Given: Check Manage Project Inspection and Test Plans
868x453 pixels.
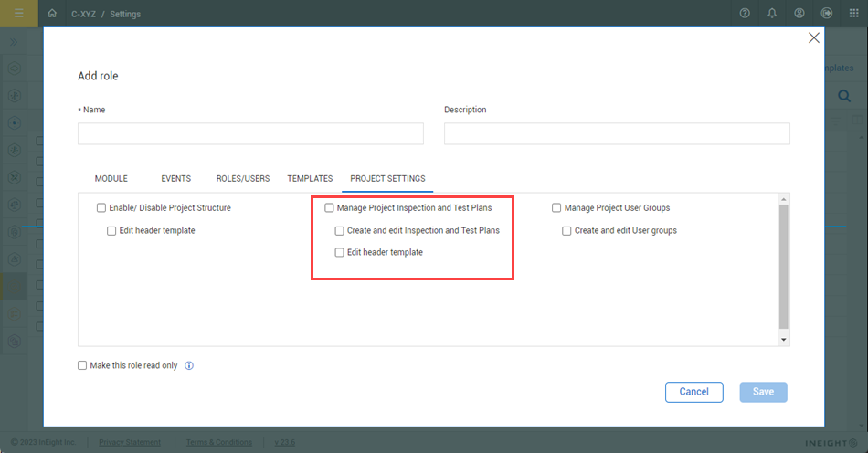Looking at the screenshot, I should tap(329, 208).
